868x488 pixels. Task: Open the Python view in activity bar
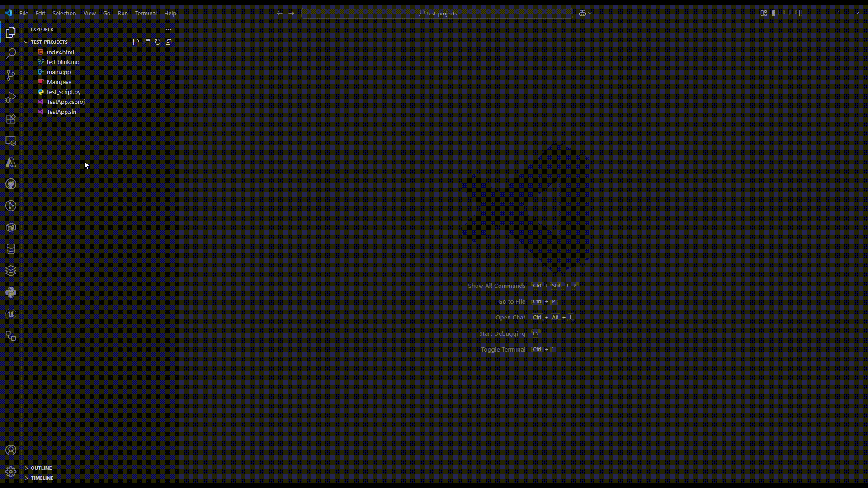11,292
